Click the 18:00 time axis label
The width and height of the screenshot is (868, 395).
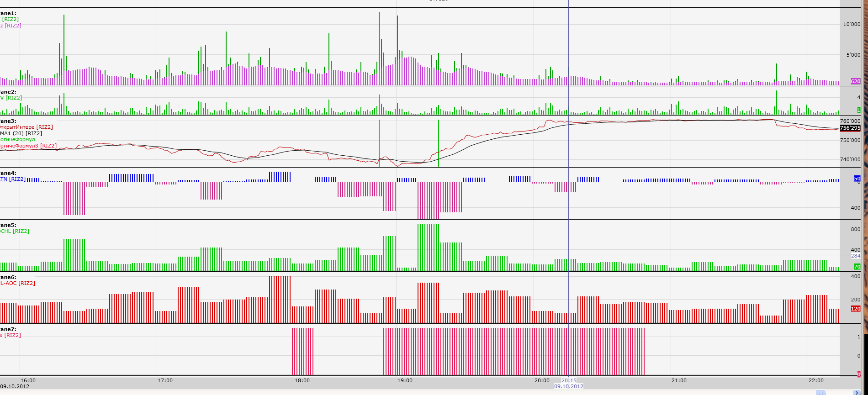[x=302, y=380]
